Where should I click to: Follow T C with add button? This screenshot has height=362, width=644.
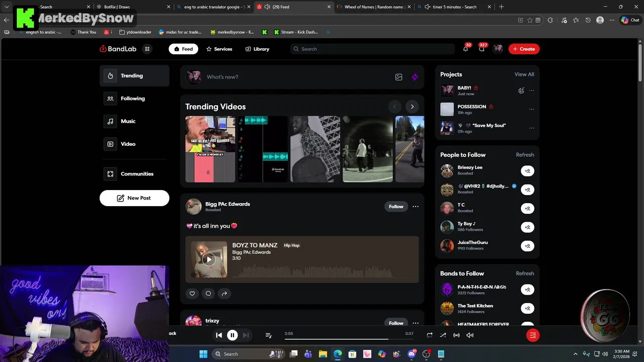pyautogui.click(x=527, y=208)
